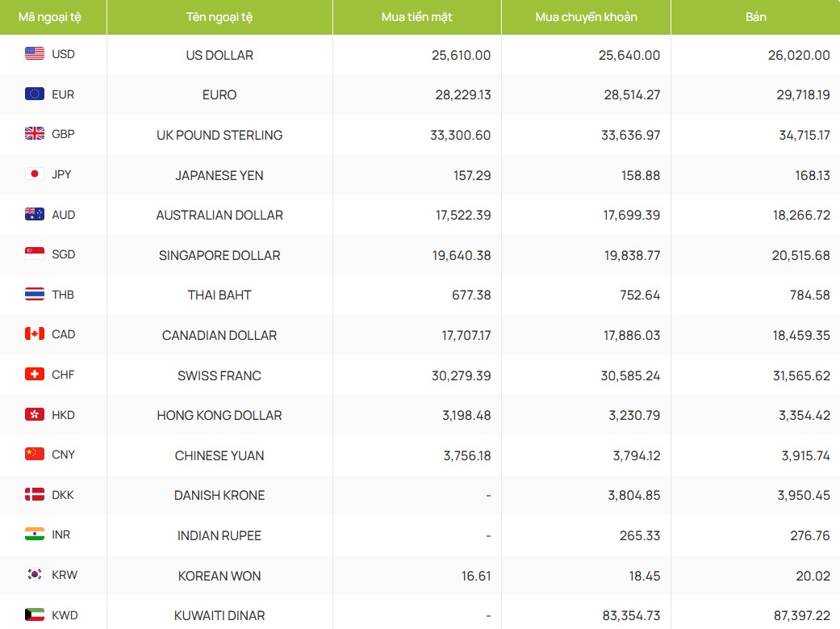Click the CAD selling rate 18,459.35
Screen dimensions: 840x629
click(801, 335)
